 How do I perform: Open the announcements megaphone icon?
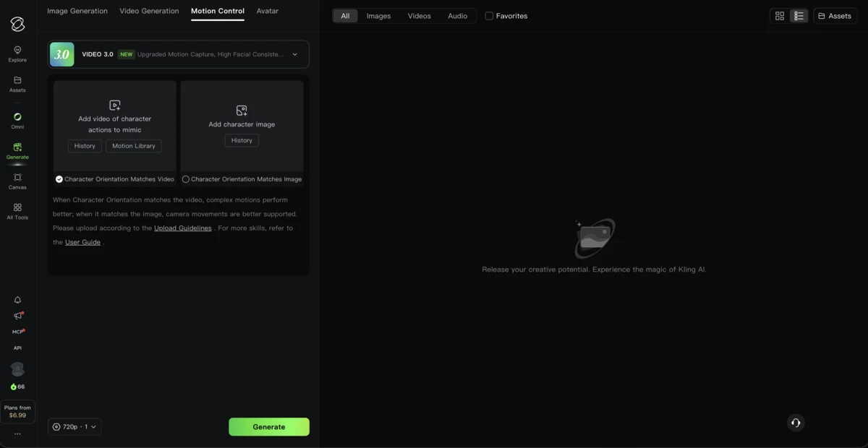(x=18, y=316)
